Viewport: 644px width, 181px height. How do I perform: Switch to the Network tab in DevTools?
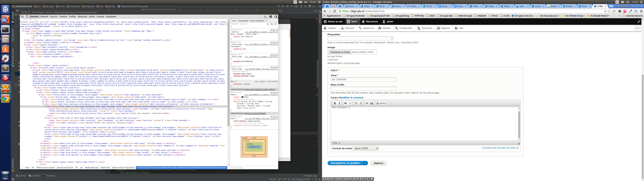point(44,16)
